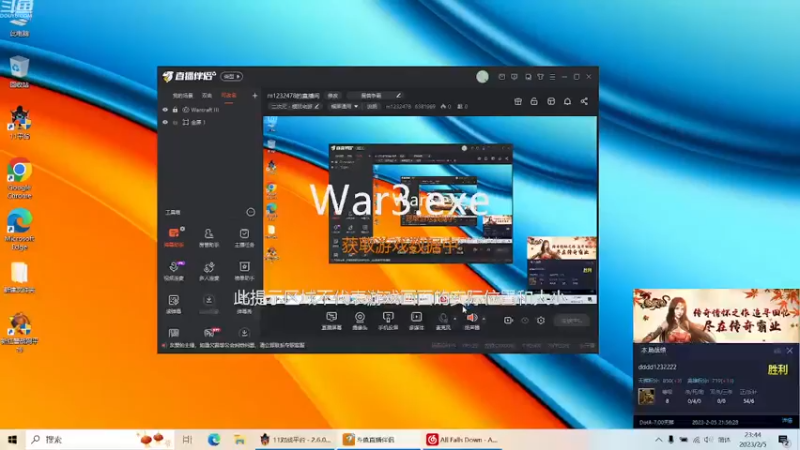Open the Recycle Bin desktop icon

coord(19,71)
